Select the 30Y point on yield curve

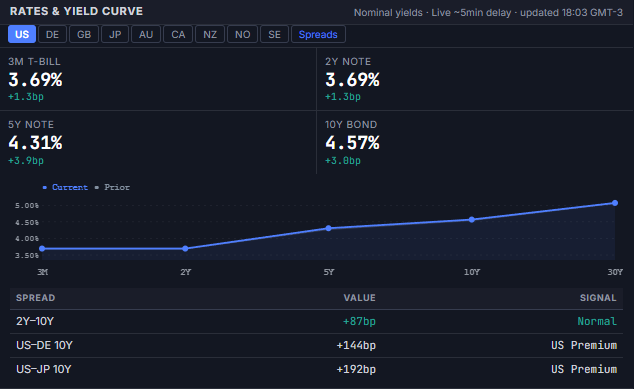point(615,203)
